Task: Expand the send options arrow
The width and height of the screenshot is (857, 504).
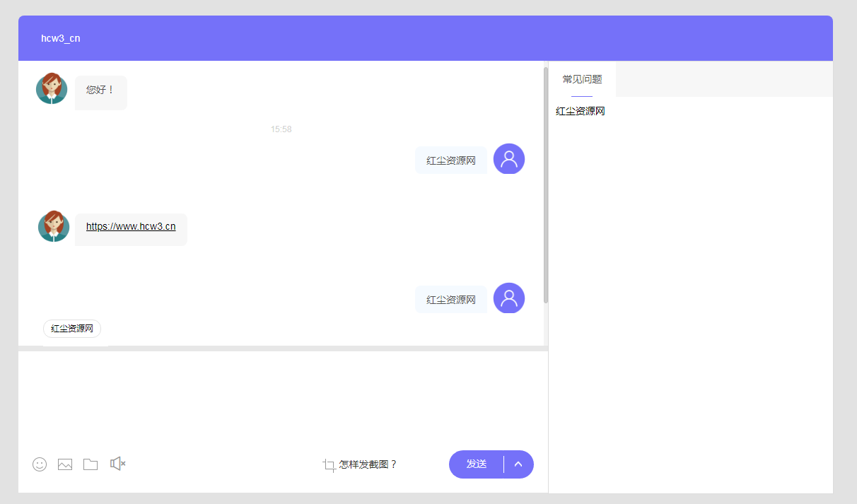Action: click(x=518, y=464)
